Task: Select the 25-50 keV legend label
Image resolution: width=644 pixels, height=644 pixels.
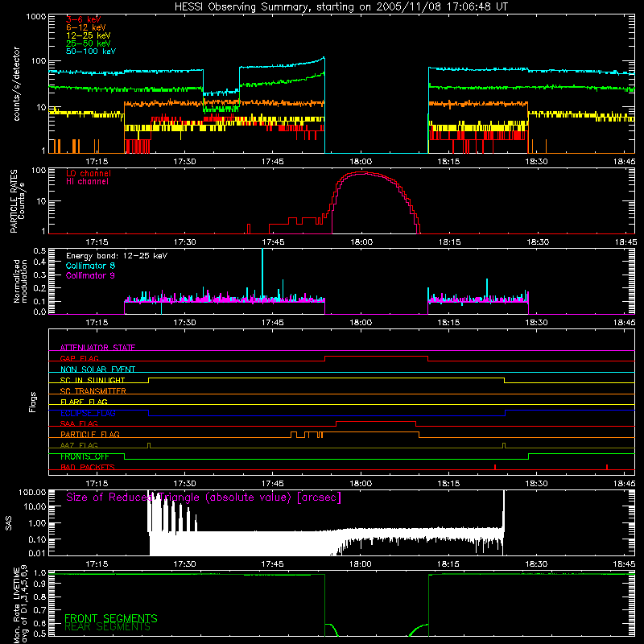Action: click(x=89, y=43)
